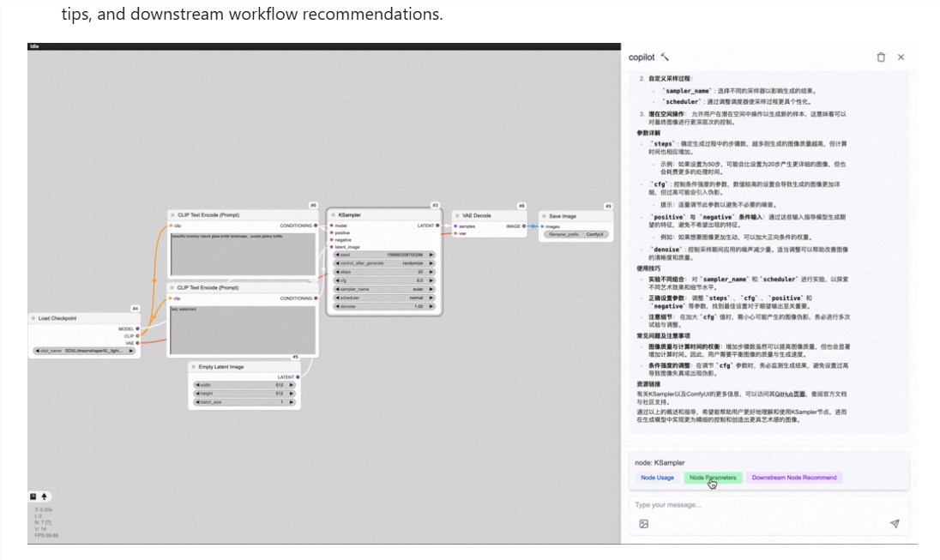Attach an image with the picture icon
Screen dimensions: 940x560
(644, 523)
